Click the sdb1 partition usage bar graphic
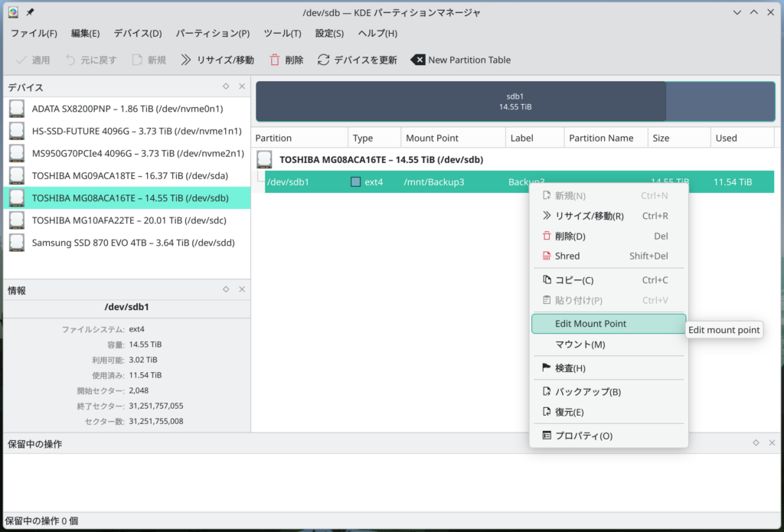This screenshot has width=784, height=532. (514, 102)
